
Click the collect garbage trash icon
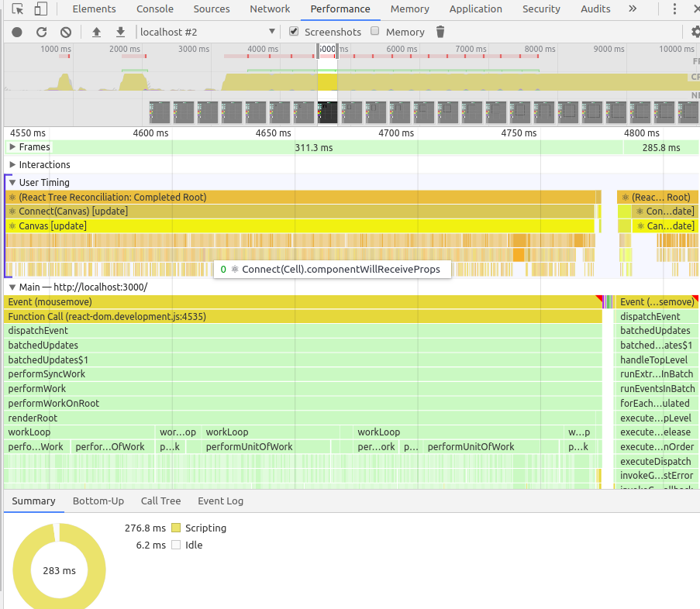click(x=440, y=32)
